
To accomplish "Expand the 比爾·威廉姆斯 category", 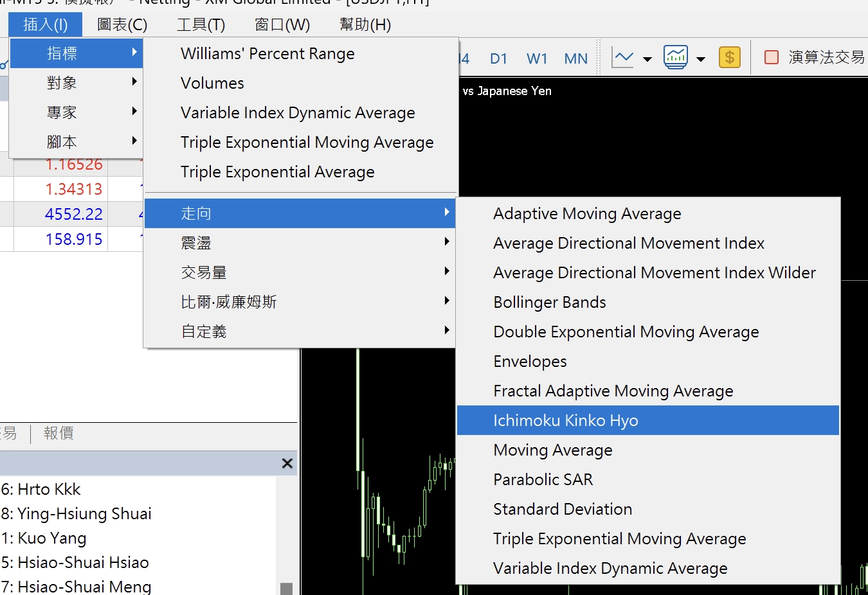I will (x=301, y=302).
